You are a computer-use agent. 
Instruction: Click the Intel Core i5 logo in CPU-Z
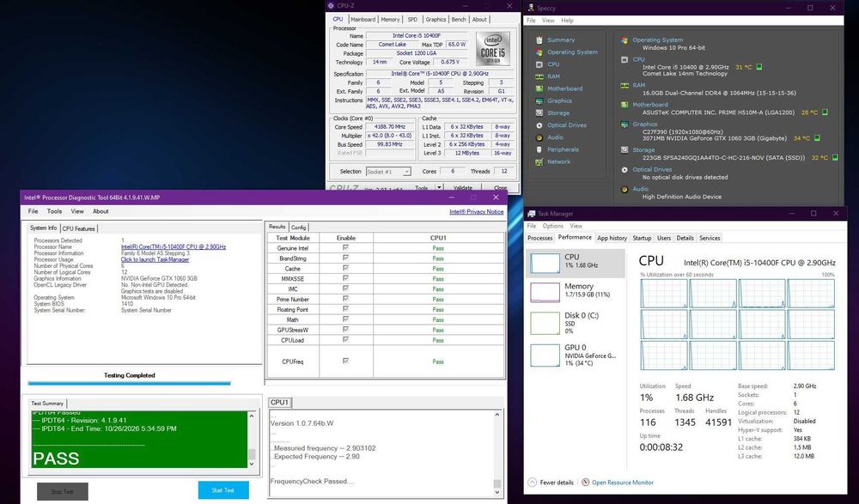(x=492, y=49)
